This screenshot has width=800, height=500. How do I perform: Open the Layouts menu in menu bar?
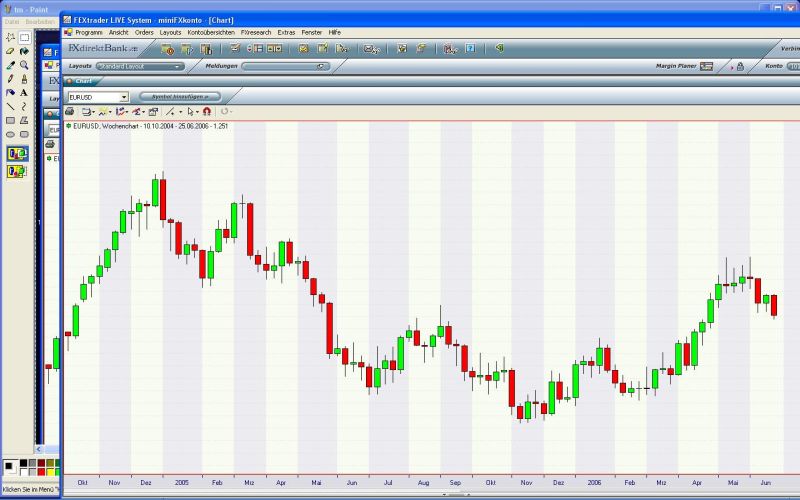(170, 32)
